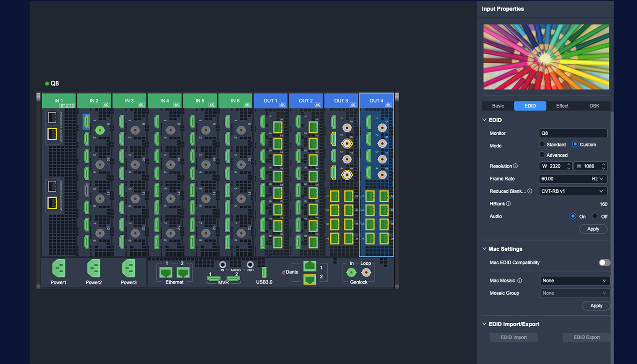637x364 pixels.
Task: Open the DSK tab
Action: point(594,106)
